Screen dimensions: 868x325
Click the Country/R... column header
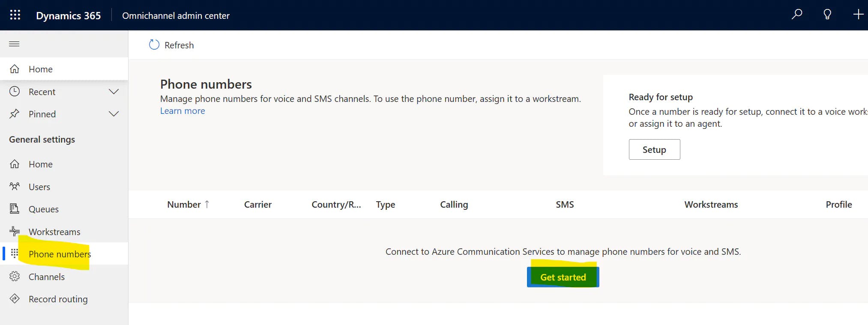tap(336, 204)
